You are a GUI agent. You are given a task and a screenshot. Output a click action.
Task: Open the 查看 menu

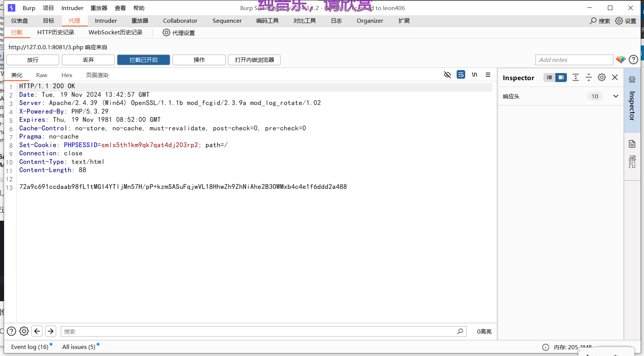pyautogui.click(x=120, y=8)
